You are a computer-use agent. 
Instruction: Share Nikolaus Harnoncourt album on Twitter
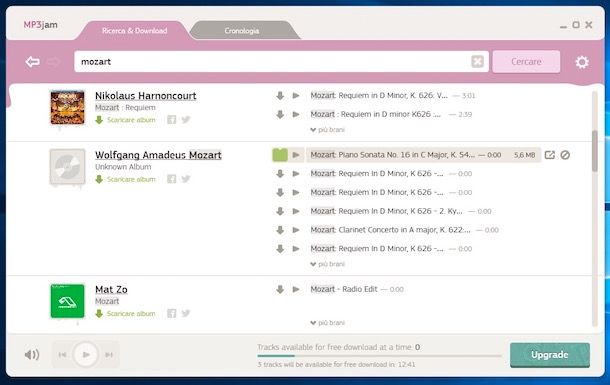[x=186, y=120]
